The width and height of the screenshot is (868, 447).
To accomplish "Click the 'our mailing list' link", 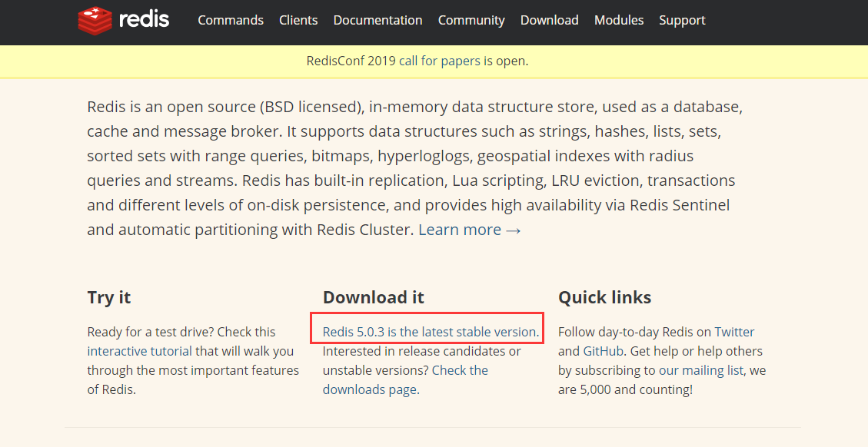I will [701, 371].
